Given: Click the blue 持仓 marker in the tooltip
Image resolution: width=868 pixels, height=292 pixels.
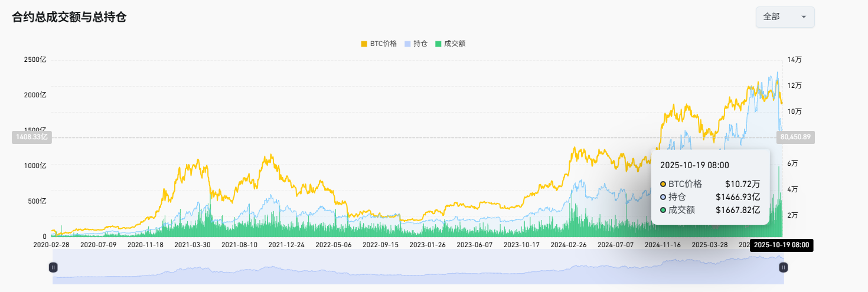Looking at the screenshot, I should point(663,197).
